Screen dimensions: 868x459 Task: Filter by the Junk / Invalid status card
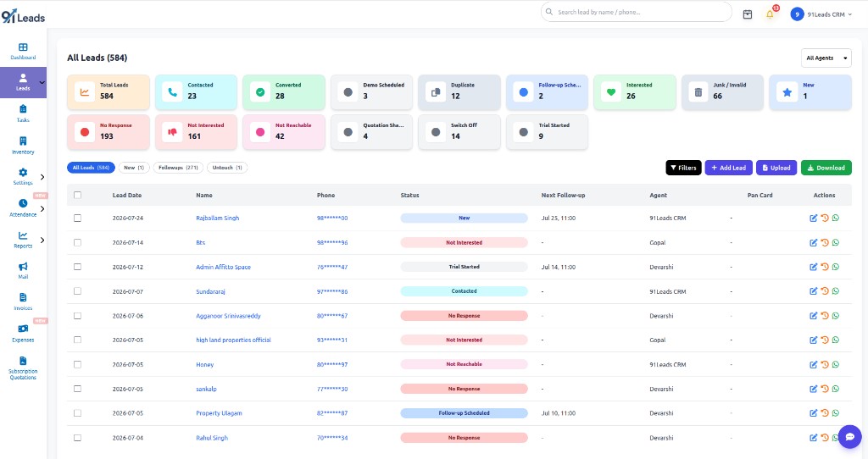[722, 91]
